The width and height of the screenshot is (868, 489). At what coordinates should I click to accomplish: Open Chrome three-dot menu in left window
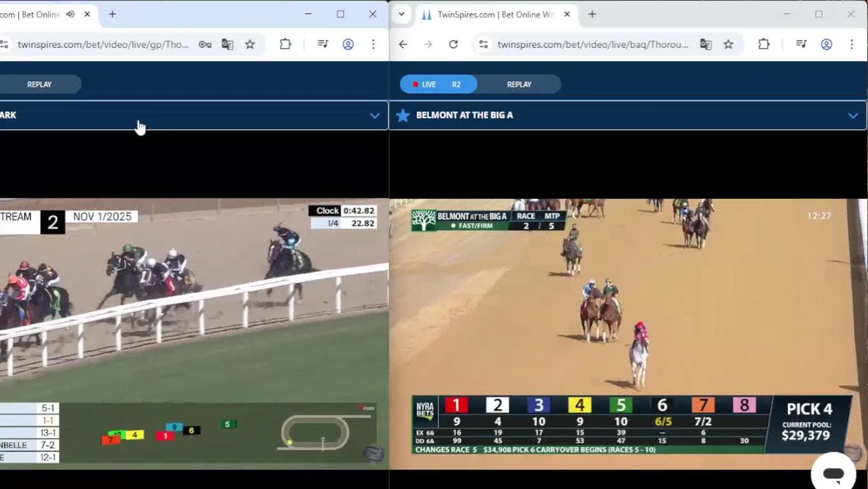pos(373,45)
